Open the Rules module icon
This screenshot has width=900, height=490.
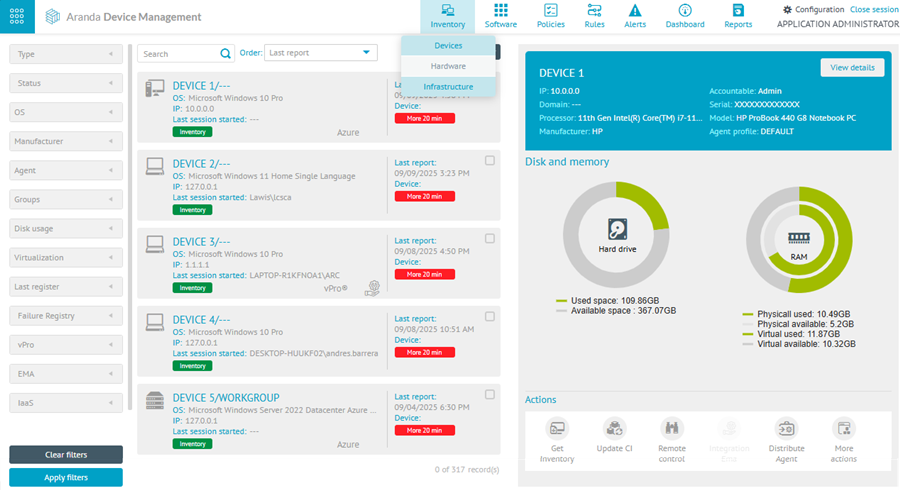(594, 10)
